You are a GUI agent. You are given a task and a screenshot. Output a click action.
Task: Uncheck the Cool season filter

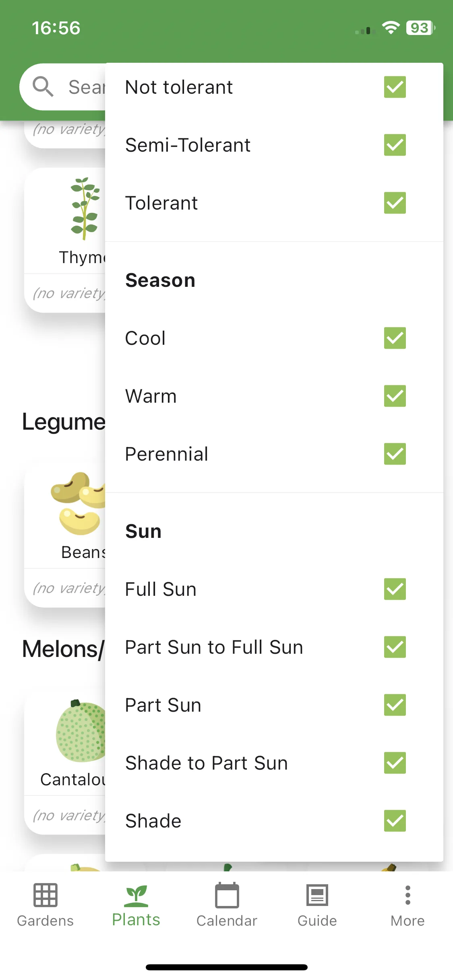coord(395,338)
